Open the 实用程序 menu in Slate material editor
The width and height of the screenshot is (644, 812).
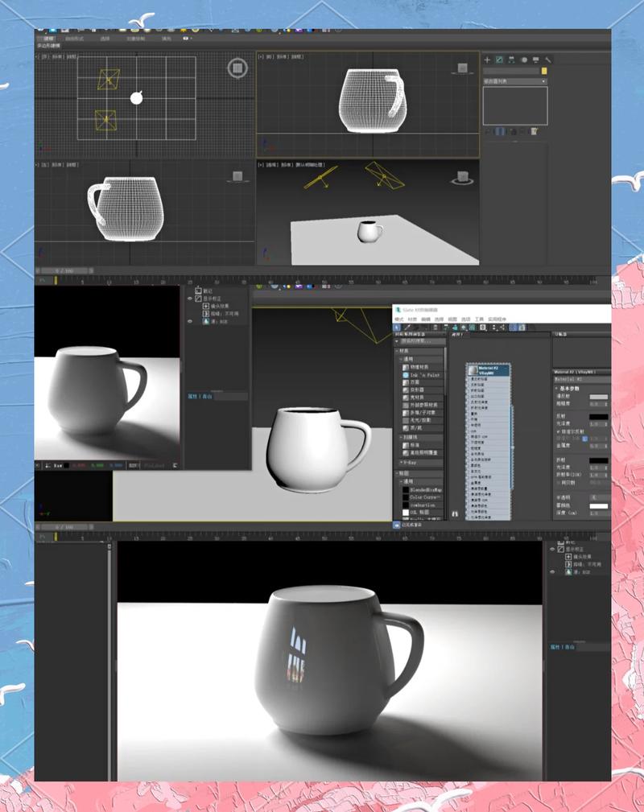[497, 319]
